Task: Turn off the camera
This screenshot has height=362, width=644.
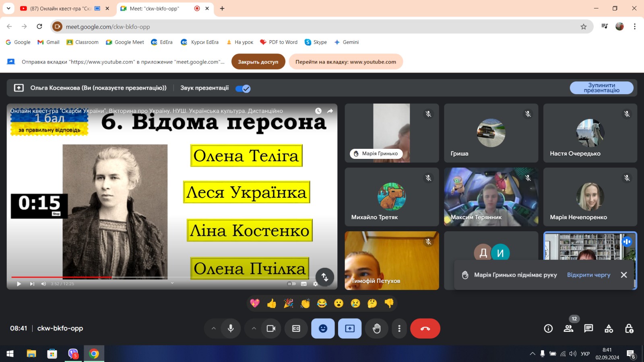Action: click(271, 329)
